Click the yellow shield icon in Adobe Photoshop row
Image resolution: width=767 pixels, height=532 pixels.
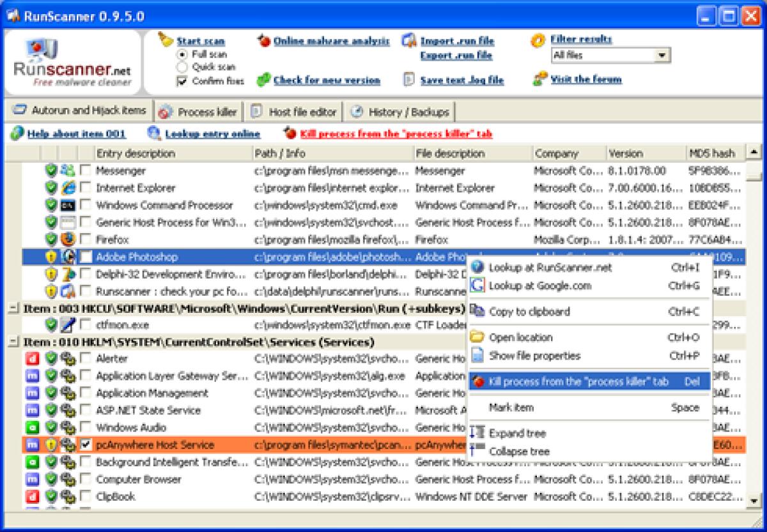(51, 257)
